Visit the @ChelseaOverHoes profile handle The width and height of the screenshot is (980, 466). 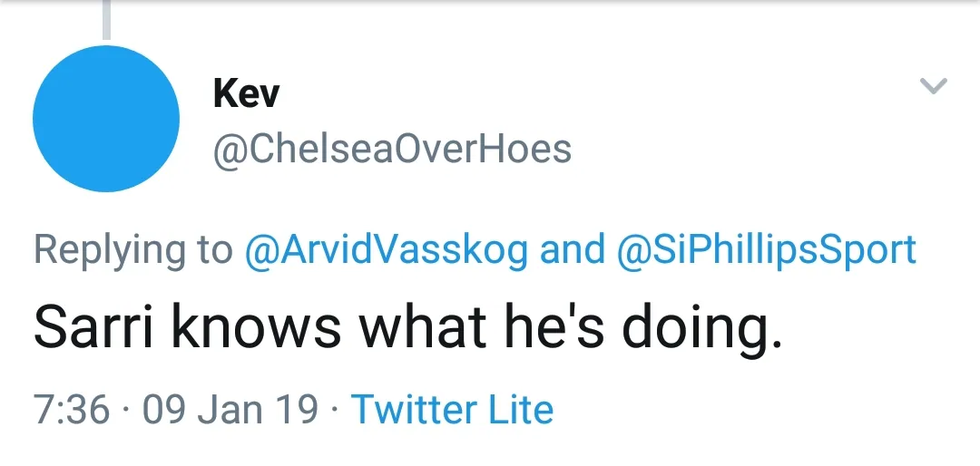(x=392, y=149)
